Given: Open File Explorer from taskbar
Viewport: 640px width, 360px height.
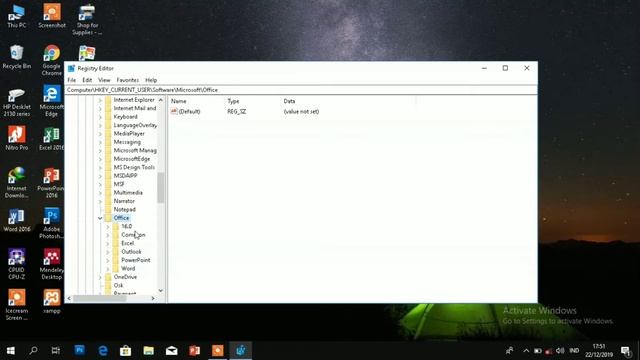Looking at the screenshot, I should [x=149, y=350].
